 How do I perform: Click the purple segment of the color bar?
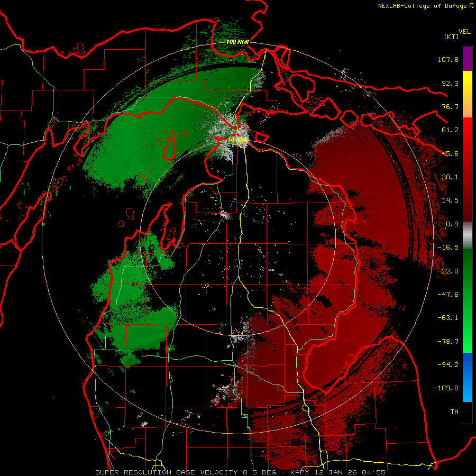467,59
